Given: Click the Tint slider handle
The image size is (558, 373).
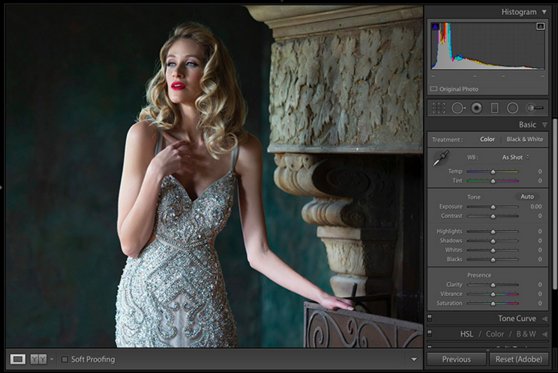Looking at the screenshot, I should [x=493, y=181].
